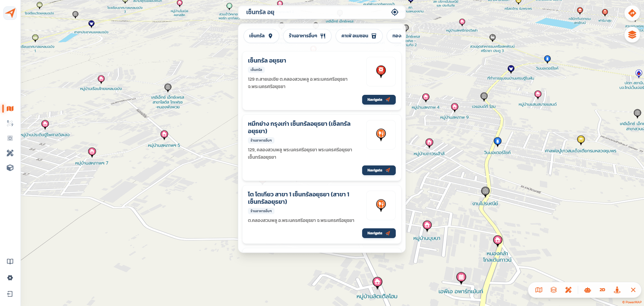
Task: Click the หมู่บ้านสหภาพฯ 7 map pin
Action: (x=92, y=152)
